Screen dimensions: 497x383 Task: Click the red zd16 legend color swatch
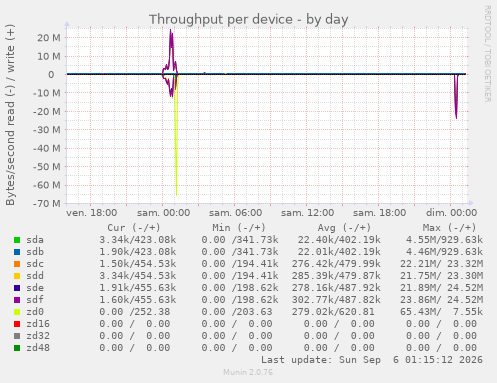tap(17, 324)
